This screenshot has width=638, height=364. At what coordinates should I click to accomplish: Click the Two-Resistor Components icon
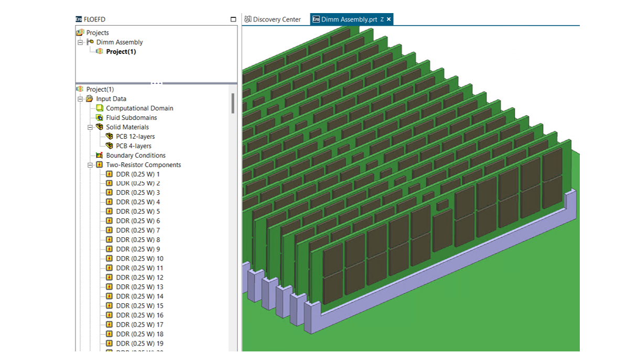100,165
